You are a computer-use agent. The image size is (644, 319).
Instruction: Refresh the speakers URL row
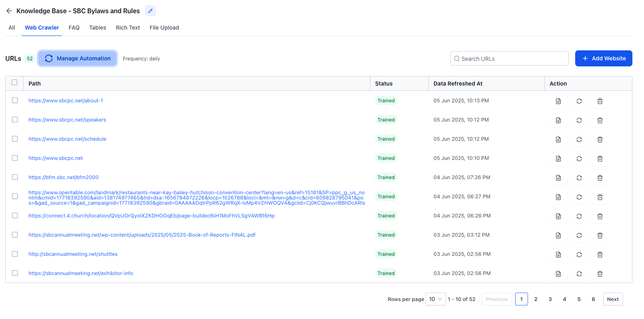579,120
